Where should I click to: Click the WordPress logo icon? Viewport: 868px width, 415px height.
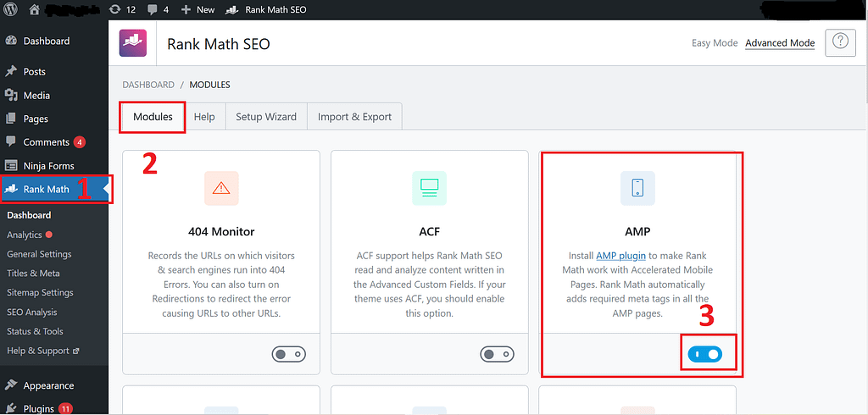click(x=11, y=9)
